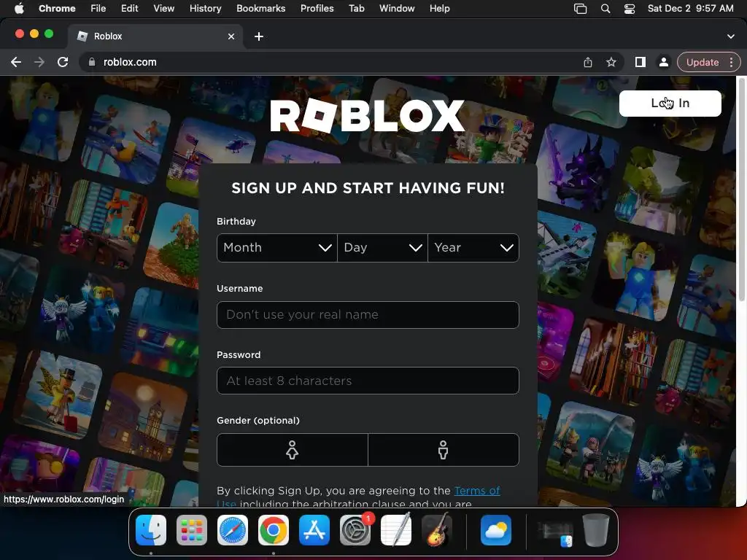
Task: Click the page vertical scrollbar
Action: (x=741, y=190)
